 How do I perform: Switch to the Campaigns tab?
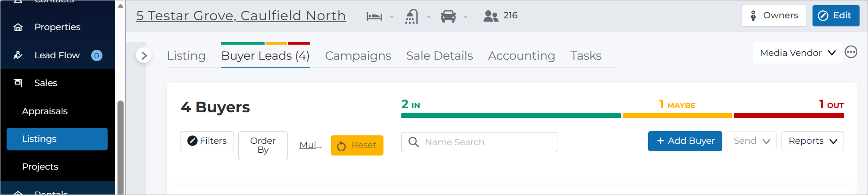click(358, 55)
